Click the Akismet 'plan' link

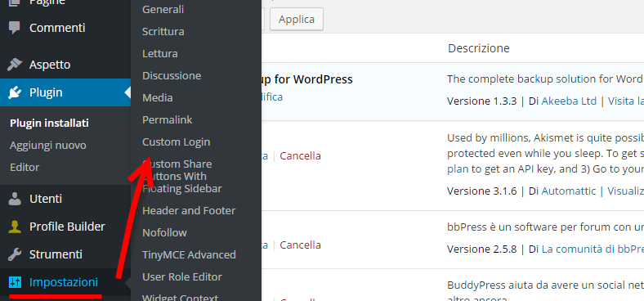click(x=458, y=169)
